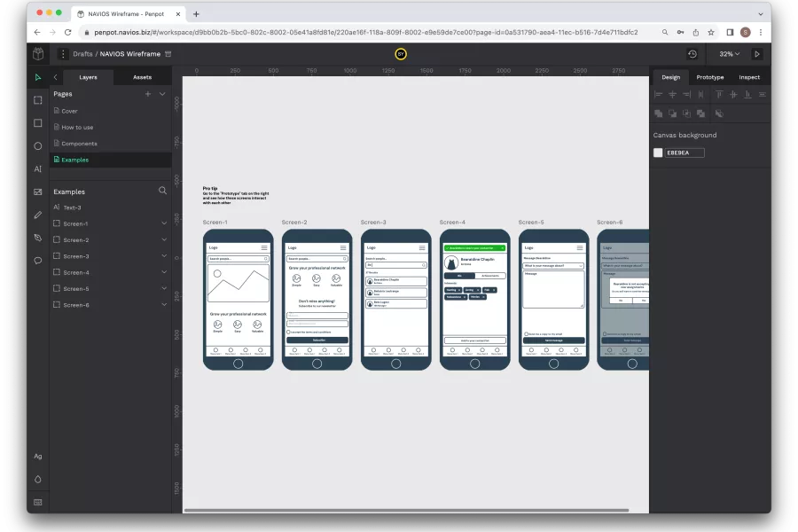Click the canvas background color swatch
The image size is (798, 532).
tap(658, 153)
